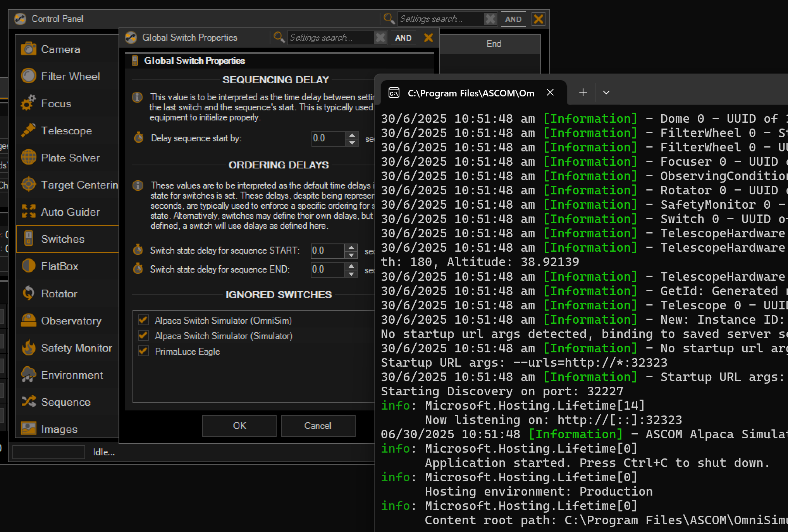Increase the Delay sequence start value

point(352,135)
